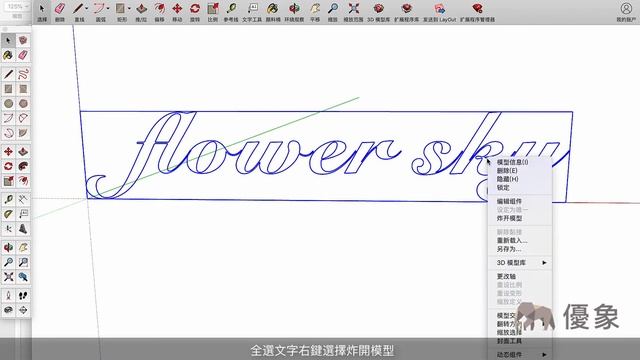Open the 扩展程序管理器 extension manager icon

(477, 12)
